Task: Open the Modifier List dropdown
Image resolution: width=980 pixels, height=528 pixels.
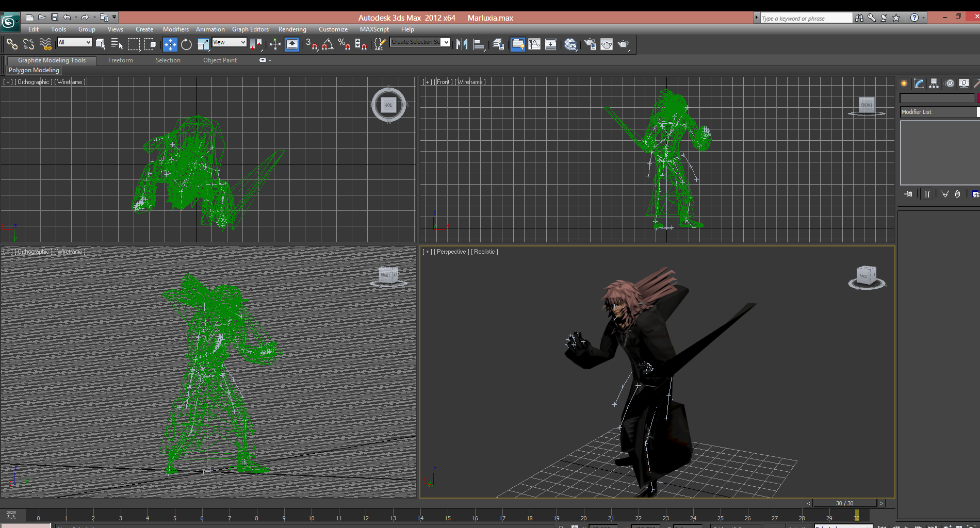Action: 939,112
